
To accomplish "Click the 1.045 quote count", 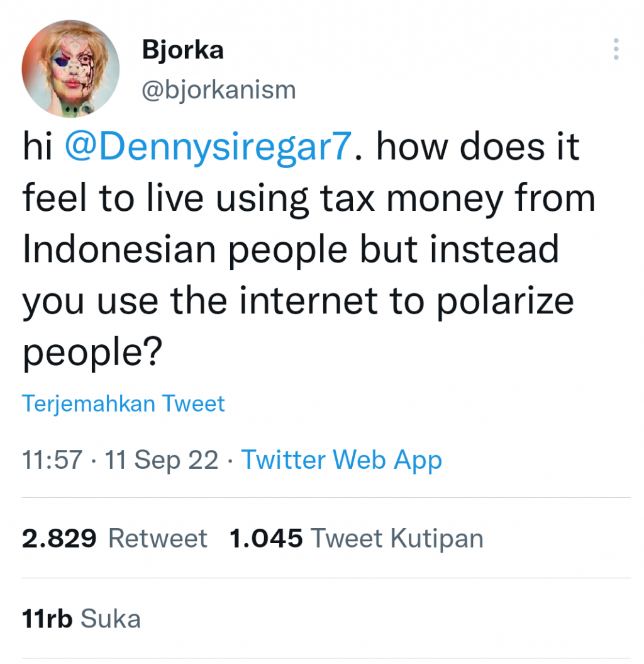I will tap(266, 539).
